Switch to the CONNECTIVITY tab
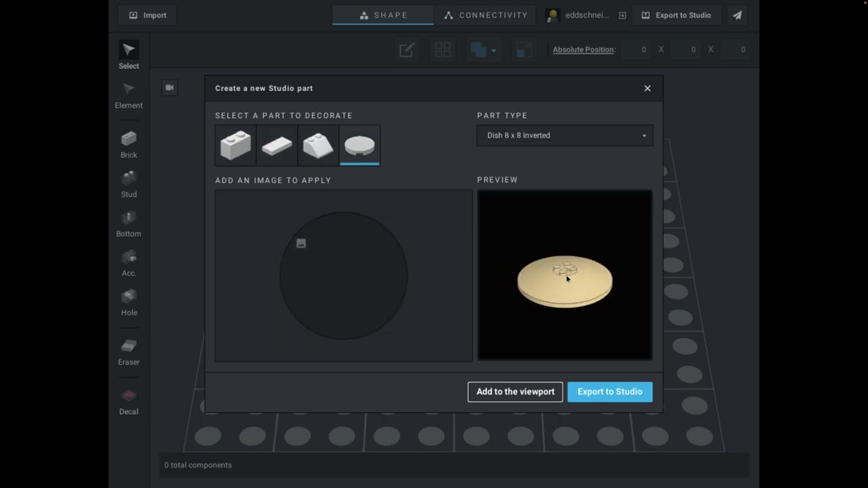Screen dimensions: 868x488 [x=486, y=15]
